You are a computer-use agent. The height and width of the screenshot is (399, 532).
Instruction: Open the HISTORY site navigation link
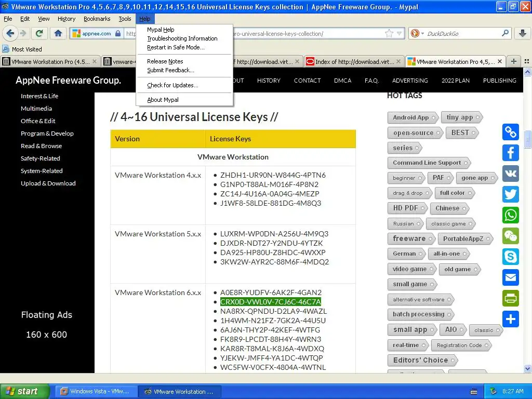click(x=269, y=81)
